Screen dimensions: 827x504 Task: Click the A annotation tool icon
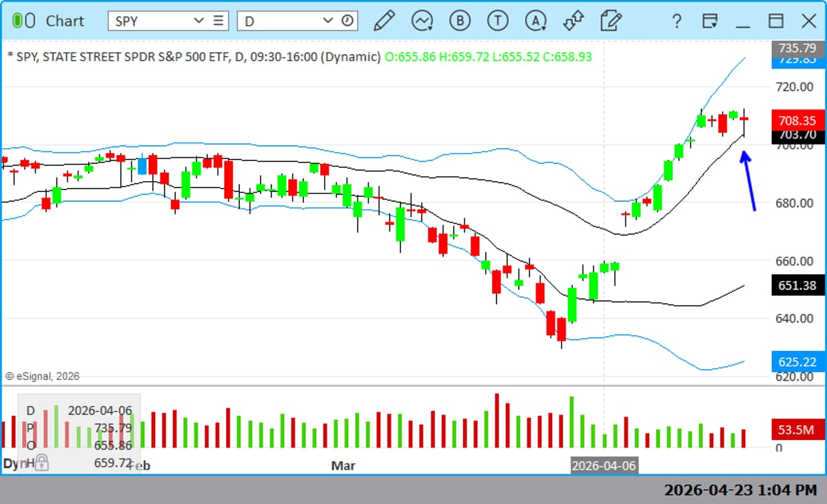(x=534, y=21)
